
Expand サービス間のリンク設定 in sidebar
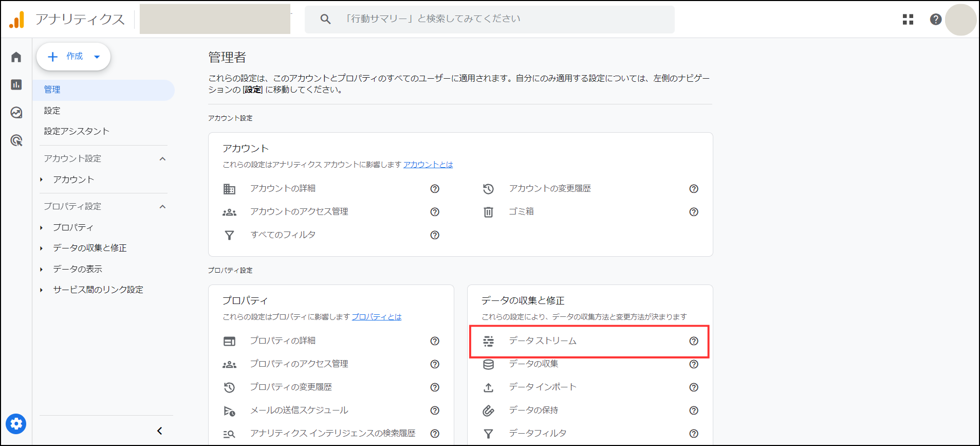42,290
